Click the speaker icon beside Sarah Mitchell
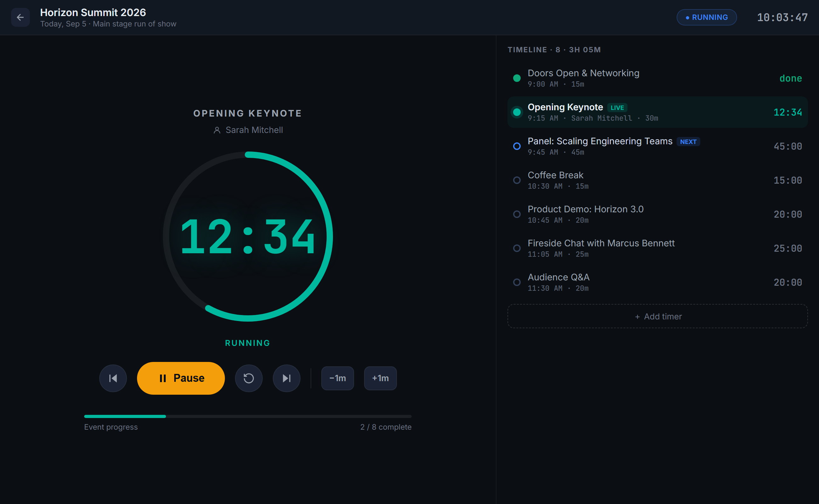Screen dimensions: 819x504 click(217, 130)
